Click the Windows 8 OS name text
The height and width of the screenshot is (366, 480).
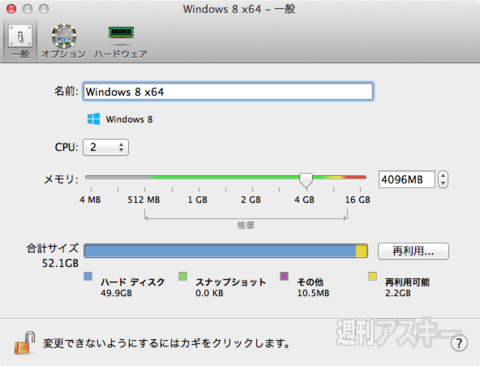point(129,119)
